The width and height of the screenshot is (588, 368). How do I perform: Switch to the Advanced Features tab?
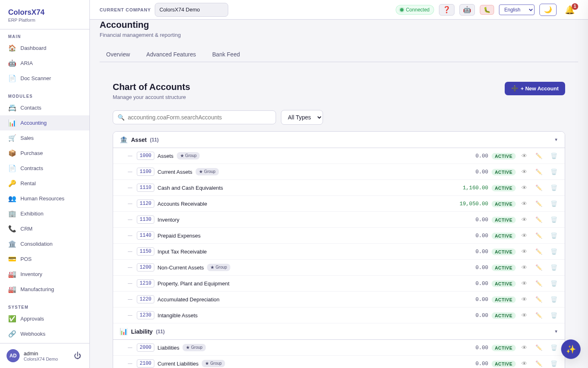point(171,54)
